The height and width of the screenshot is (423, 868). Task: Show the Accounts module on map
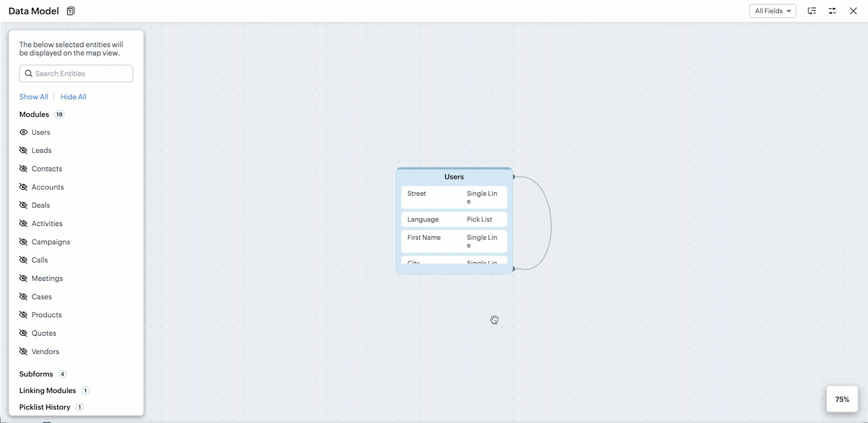pyautogui.click(x=23, y=187)
